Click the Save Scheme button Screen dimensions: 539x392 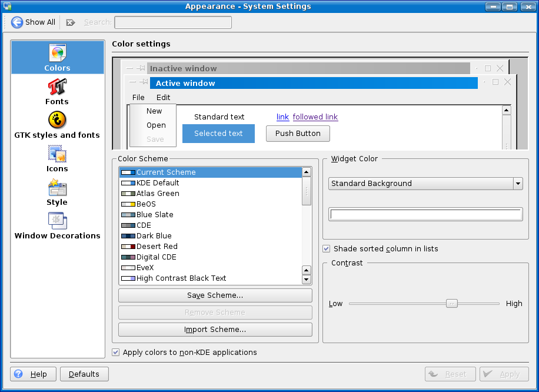215,295
